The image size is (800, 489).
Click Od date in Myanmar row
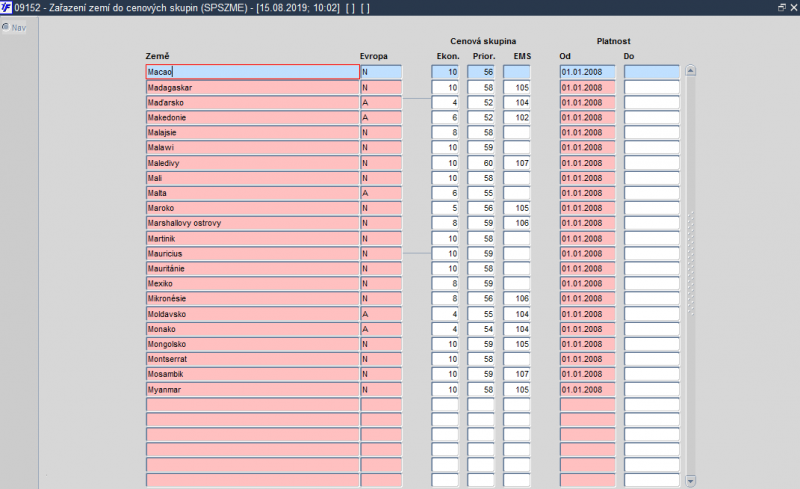[x=588, y=389]
